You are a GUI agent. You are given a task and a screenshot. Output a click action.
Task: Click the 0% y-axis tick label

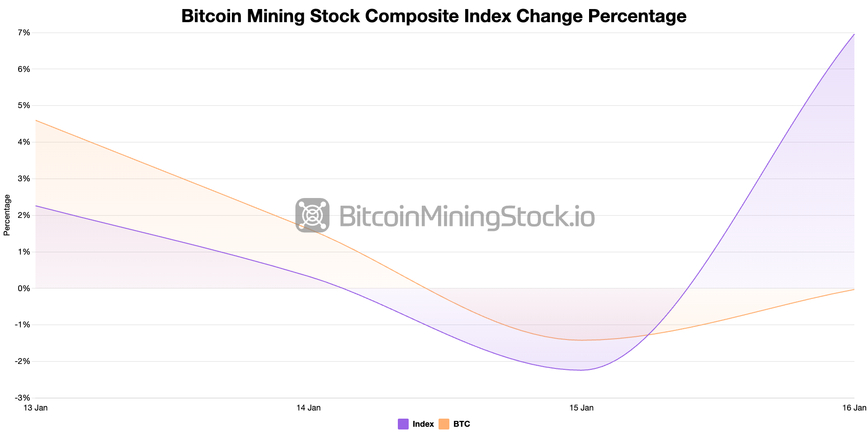(24, 288)
